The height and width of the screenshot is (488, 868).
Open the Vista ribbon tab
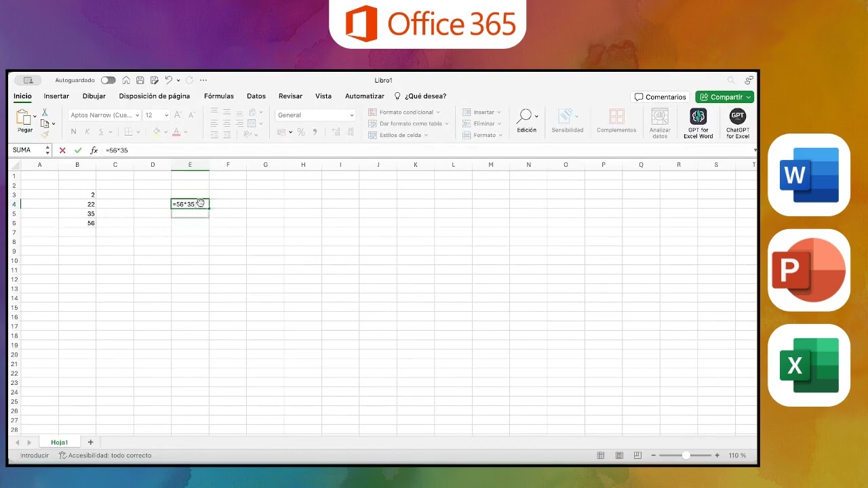point(323,96)
